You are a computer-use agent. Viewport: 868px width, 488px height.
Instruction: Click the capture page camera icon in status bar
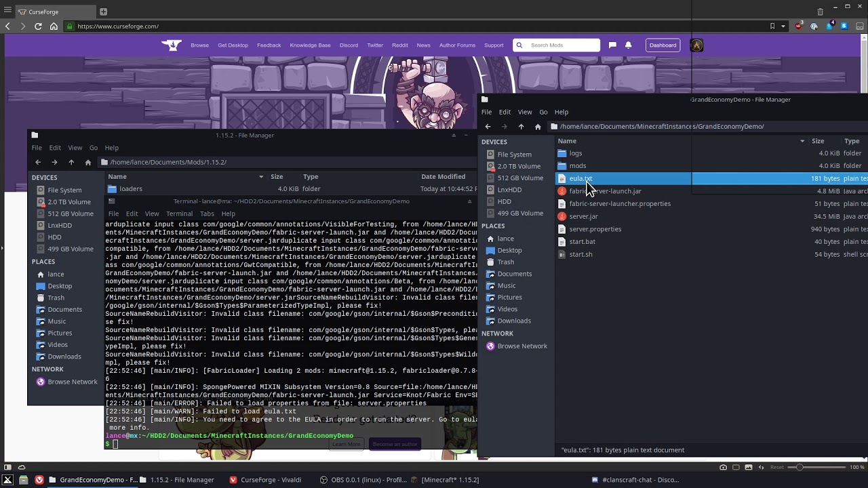point(723,467)
